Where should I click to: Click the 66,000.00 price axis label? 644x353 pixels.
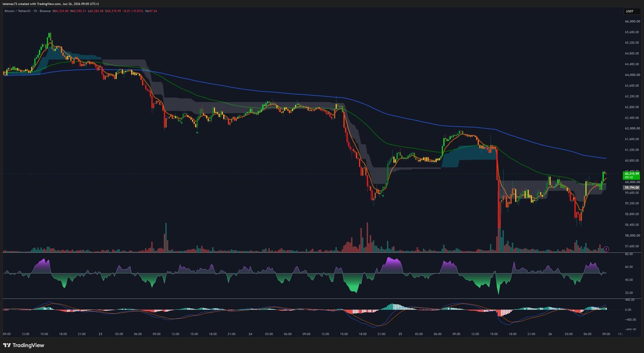632,21
